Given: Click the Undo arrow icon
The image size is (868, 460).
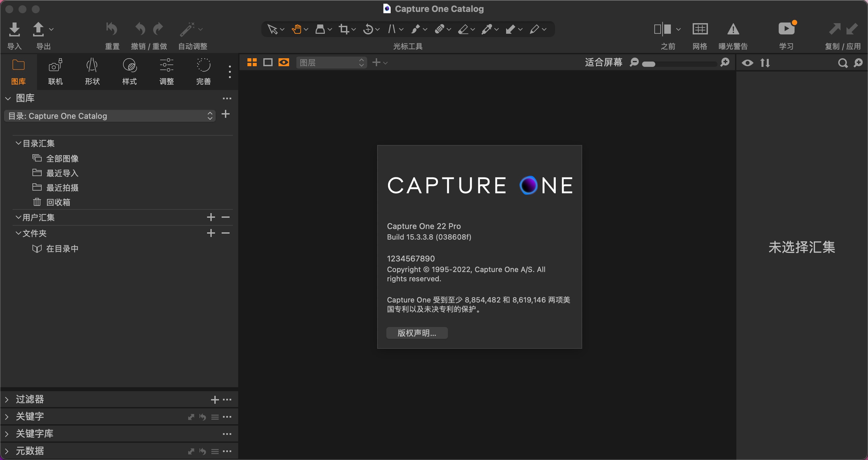Looking at the screenshot, I should click(x=140, y=29).
